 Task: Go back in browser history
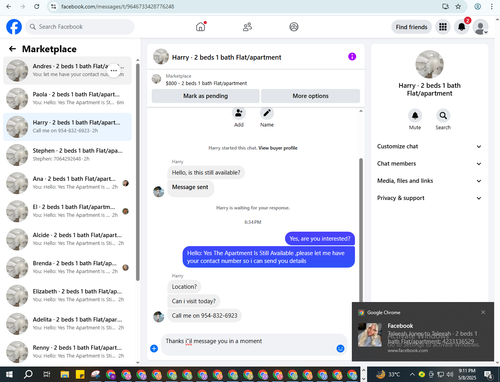coord(9,6)
